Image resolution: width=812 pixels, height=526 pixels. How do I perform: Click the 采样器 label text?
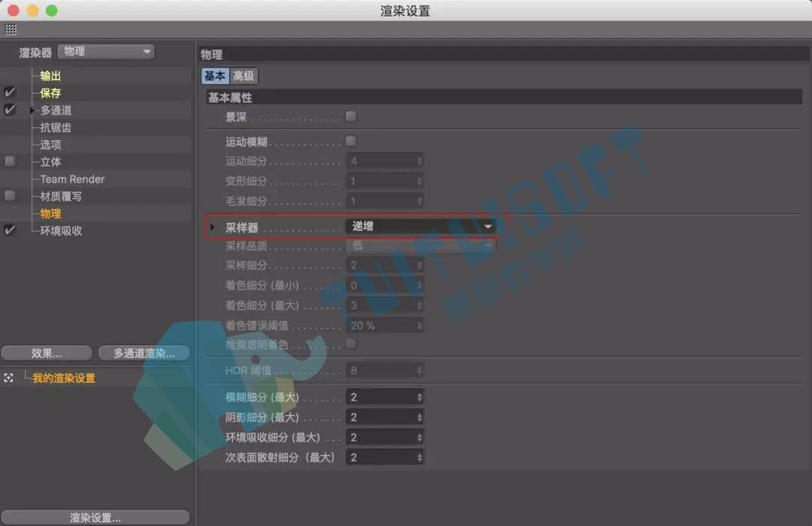pyautogui.click(x=242, y=227)
